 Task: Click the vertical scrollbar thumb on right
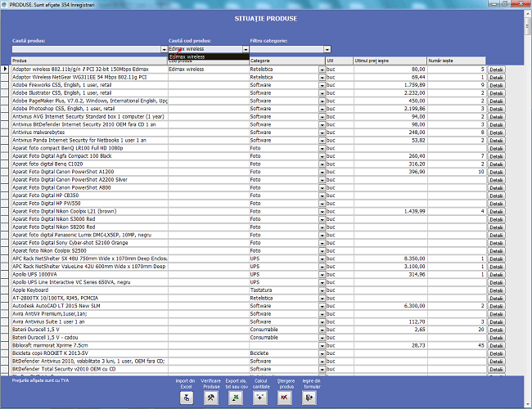point(528,26)
